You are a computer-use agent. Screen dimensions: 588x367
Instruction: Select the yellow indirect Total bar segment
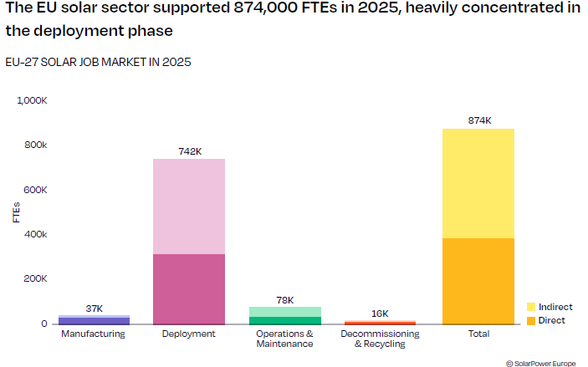click(478, 184)
